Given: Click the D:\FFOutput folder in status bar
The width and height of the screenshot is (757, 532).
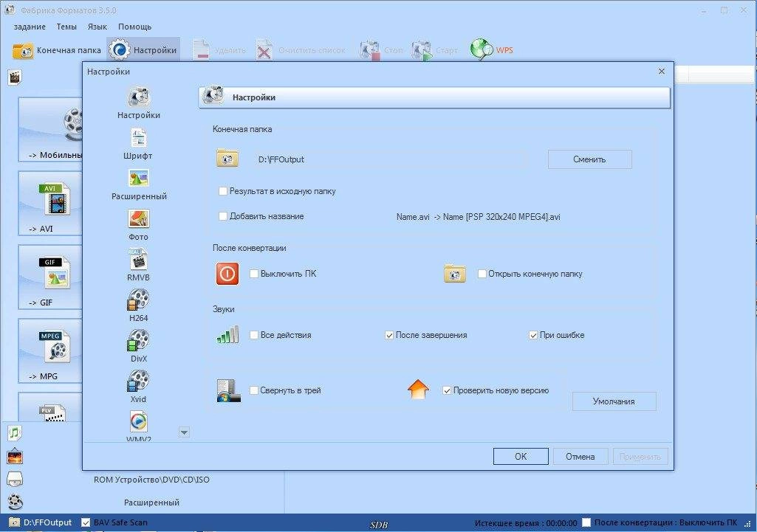Looking at the screenshot, I should point(41,522).
